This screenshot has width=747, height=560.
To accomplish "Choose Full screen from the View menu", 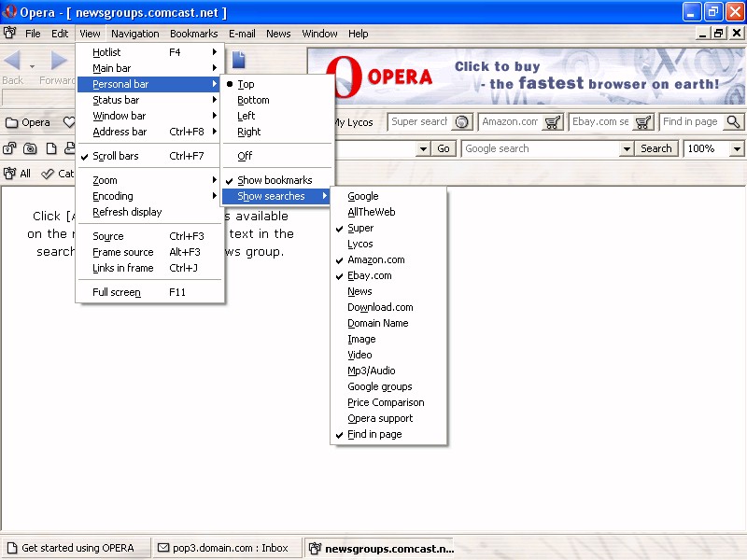I will tap(117, 292).
